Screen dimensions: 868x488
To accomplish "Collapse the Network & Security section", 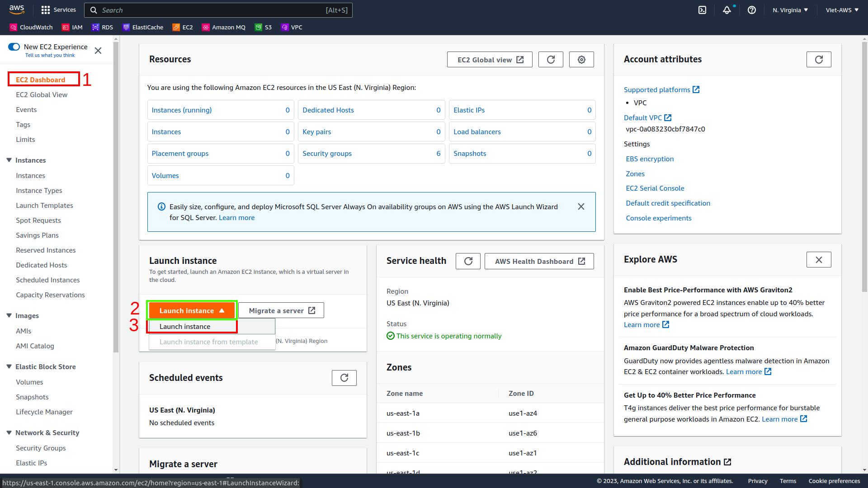I will tap(9, 432).
